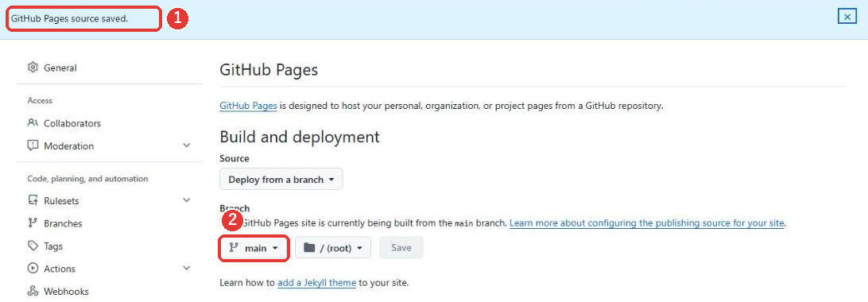Click the report icon beside Moderation
The image size is (868, 302).
pyautogui.click(x=33, y=145)
